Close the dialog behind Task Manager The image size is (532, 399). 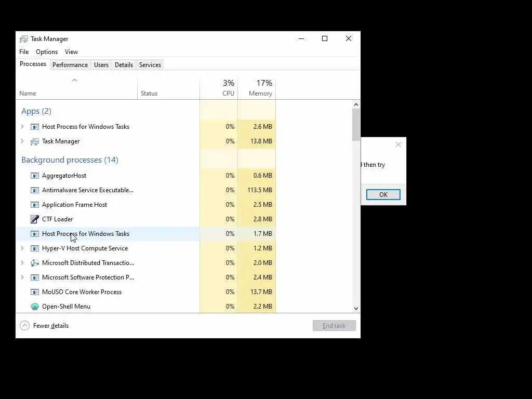pyautogui.click(x=398, y=145)
